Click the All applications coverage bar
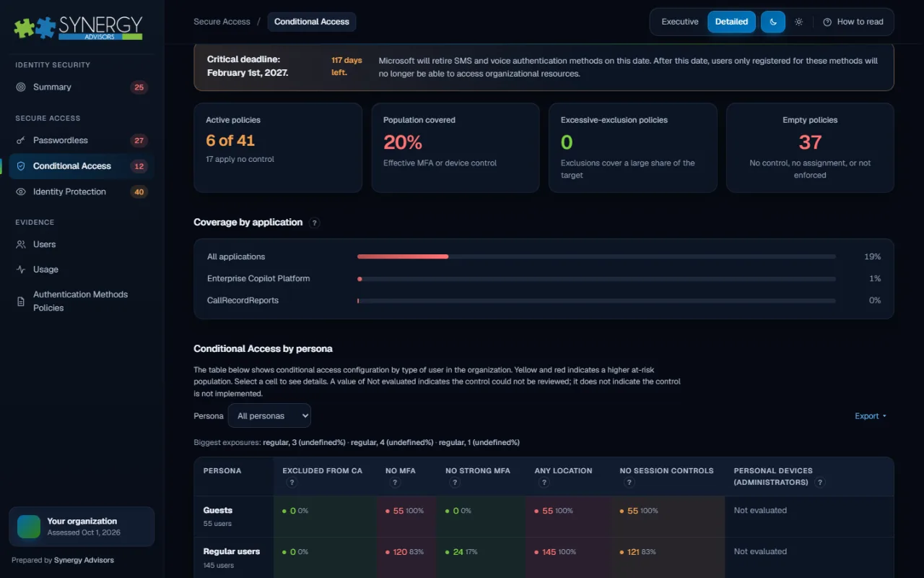The height and width of the screenshot is (578, 924). (x=596, y=256)
